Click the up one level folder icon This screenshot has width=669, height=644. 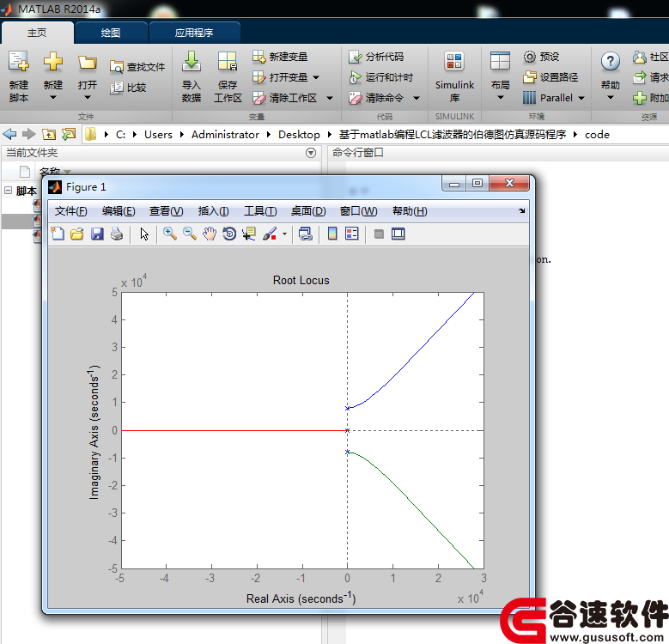click(x=49, y=135)
